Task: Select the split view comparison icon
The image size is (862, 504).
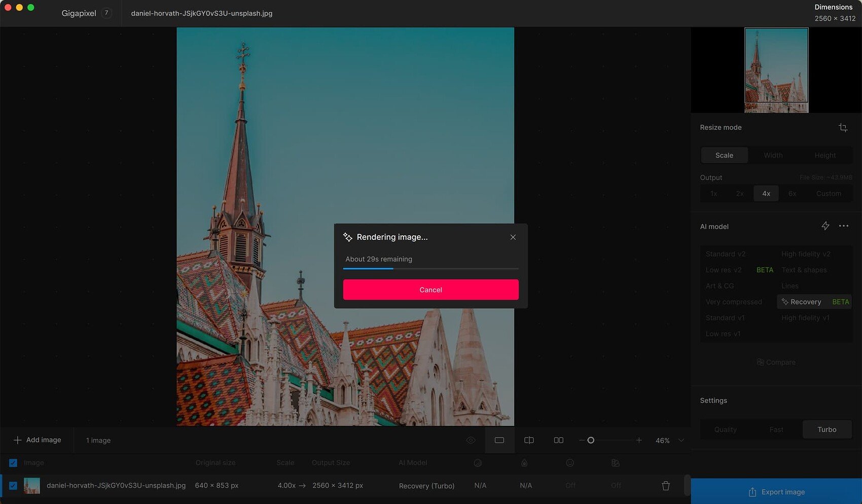Action: coord(528,440)
